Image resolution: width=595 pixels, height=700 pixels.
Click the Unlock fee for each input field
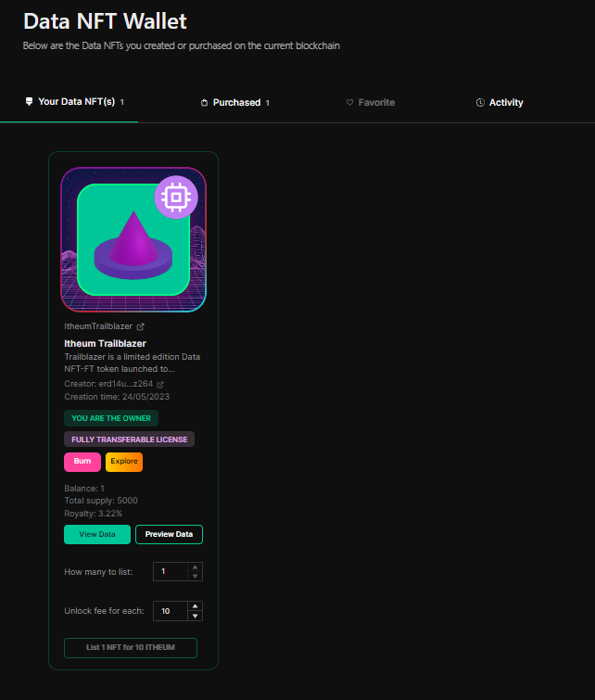point(170,611)
